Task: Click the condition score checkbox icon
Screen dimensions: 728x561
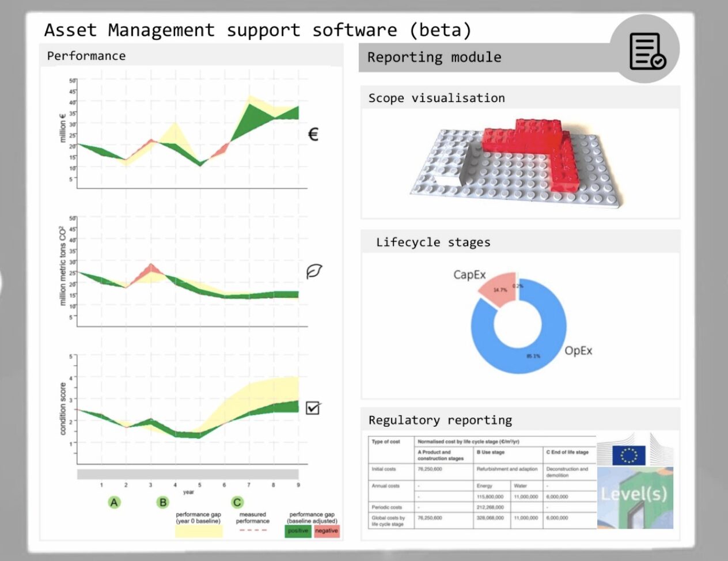Action: [313, 408]
